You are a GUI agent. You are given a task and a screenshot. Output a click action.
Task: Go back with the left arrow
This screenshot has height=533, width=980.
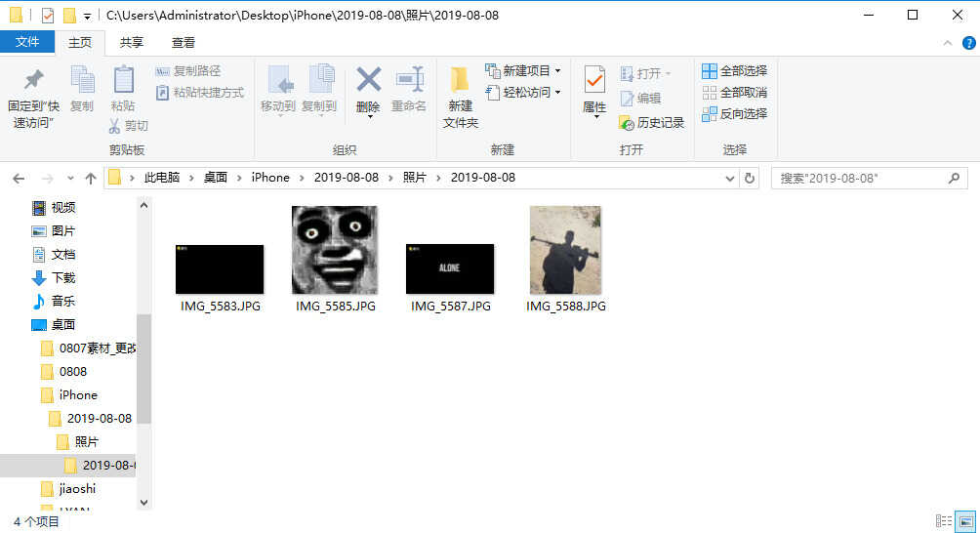click(19, 179)
